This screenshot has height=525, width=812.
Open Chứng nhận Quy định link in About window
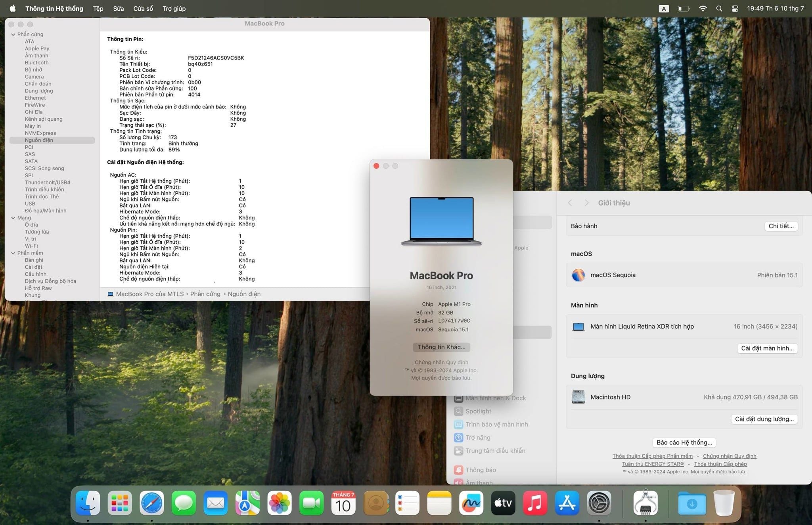441,362
